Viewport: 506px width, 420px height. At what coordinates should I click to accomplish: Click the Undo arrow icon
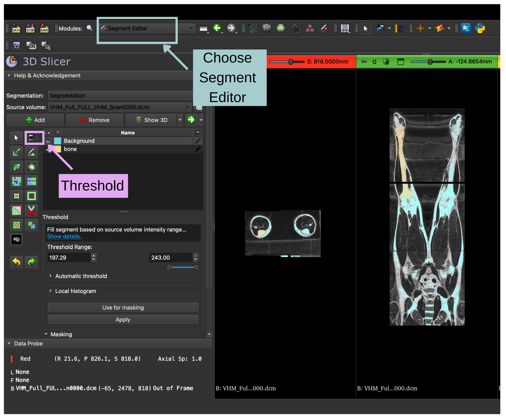[16, 262]
